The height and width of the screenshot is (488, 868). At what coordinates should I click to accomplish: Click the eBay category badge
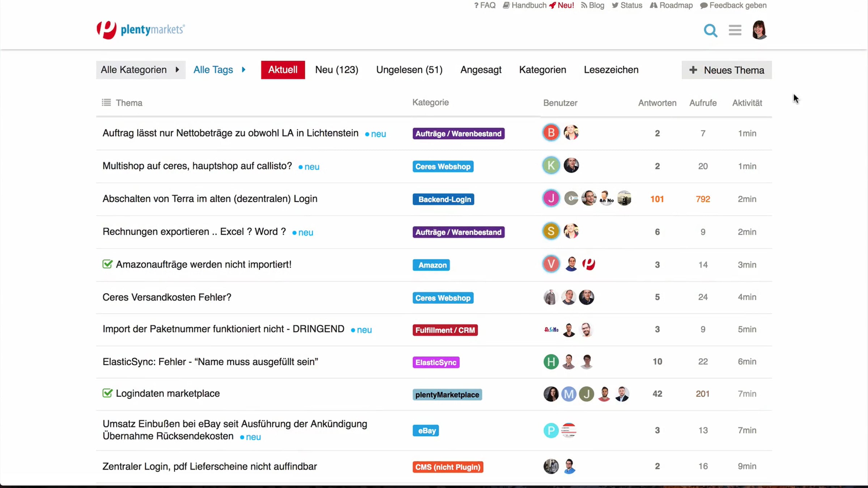click(x=426, y=431)
